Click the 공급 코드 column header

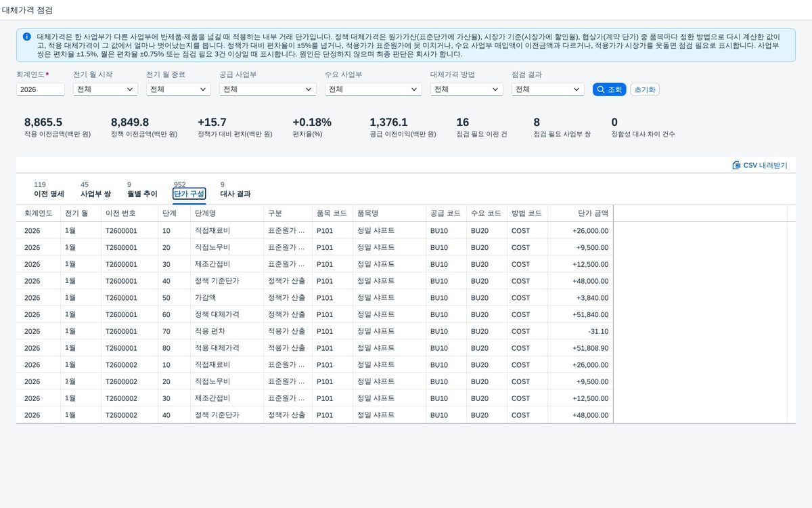(x=447, y=213)
